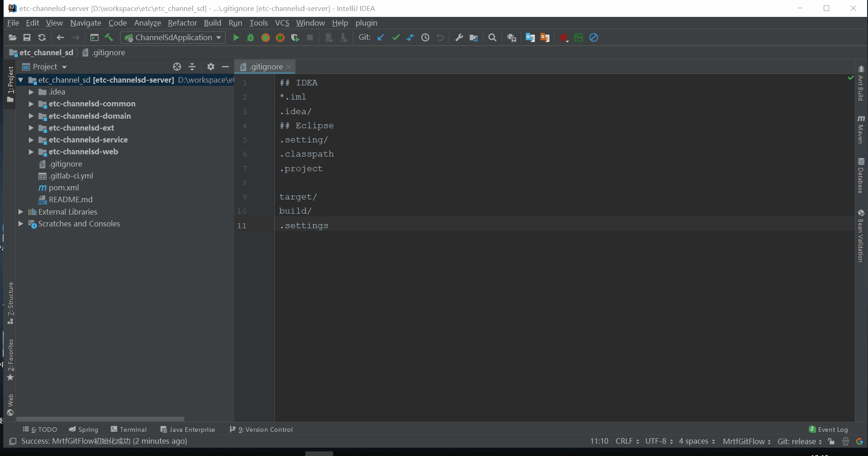Open the Version Control tool window

[261, 430]
